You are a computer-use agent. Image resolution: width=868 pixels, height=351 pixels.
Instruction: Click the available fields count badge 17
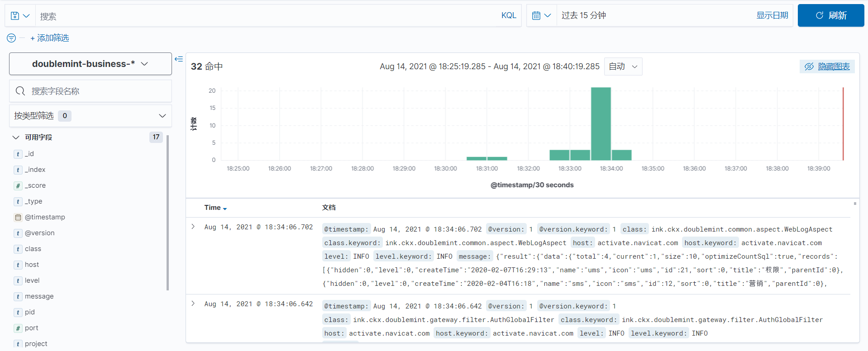pyautogui.click(x=156, y=137)
